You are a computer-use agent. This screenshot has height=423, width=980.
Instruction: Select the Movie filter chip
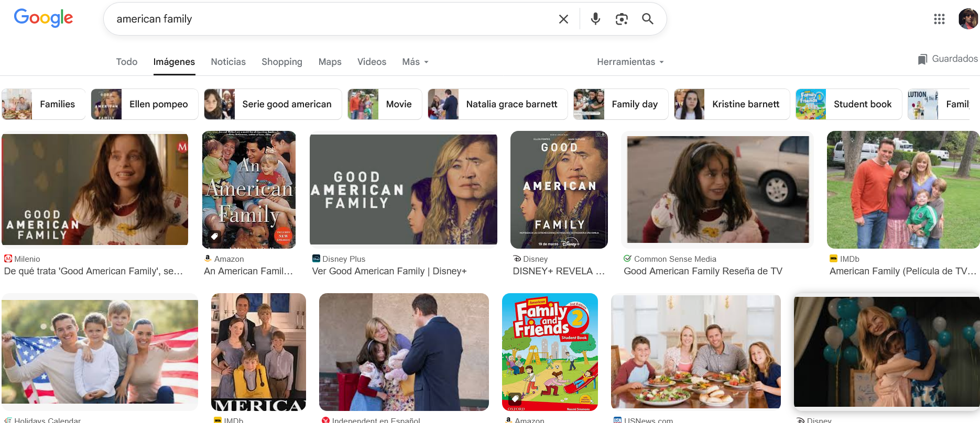tap(385, 104)
